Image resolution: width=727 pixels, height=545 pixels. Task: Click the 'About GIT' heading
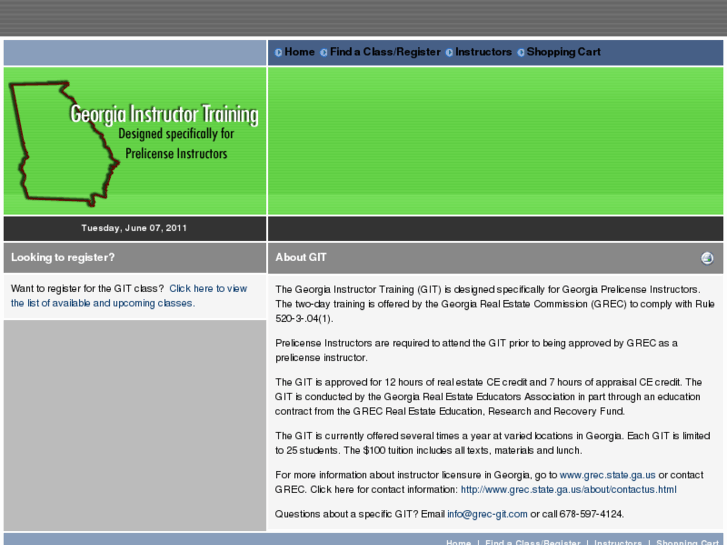click(301, 257)
